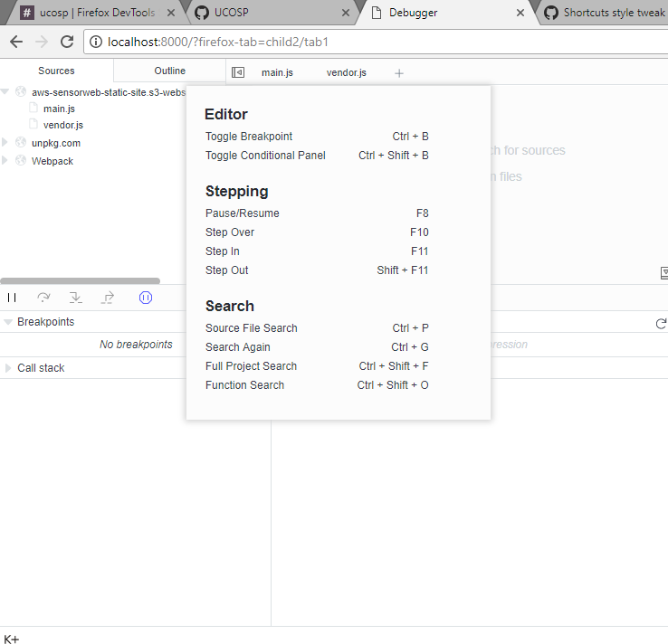This screenshot has height=644, width=668.
Task: Toggle pause on exceptions icon
Action: (146, 298)
